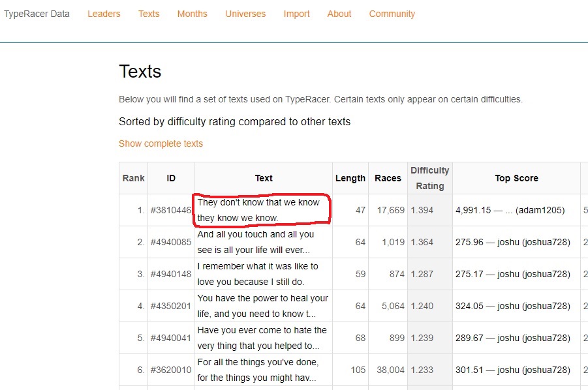The image size is (588, 390).
Task: Open the Universes nav item
Action: 245,14
